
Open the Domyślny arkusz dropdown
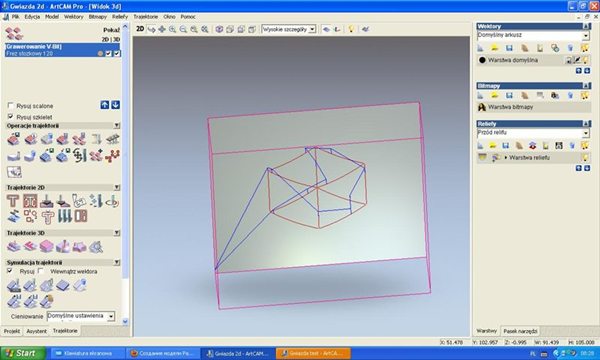tap(585, 36)
